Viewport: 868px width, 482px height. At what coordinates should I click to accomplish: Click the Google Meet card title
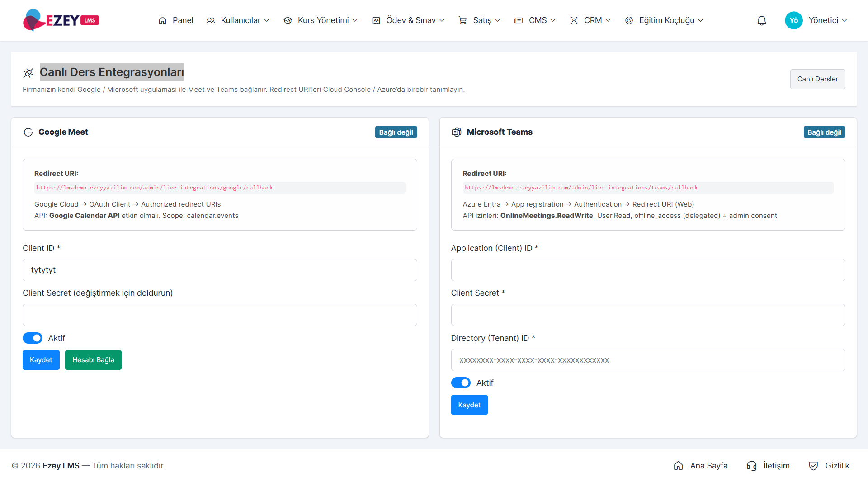(x=63, y=132)
